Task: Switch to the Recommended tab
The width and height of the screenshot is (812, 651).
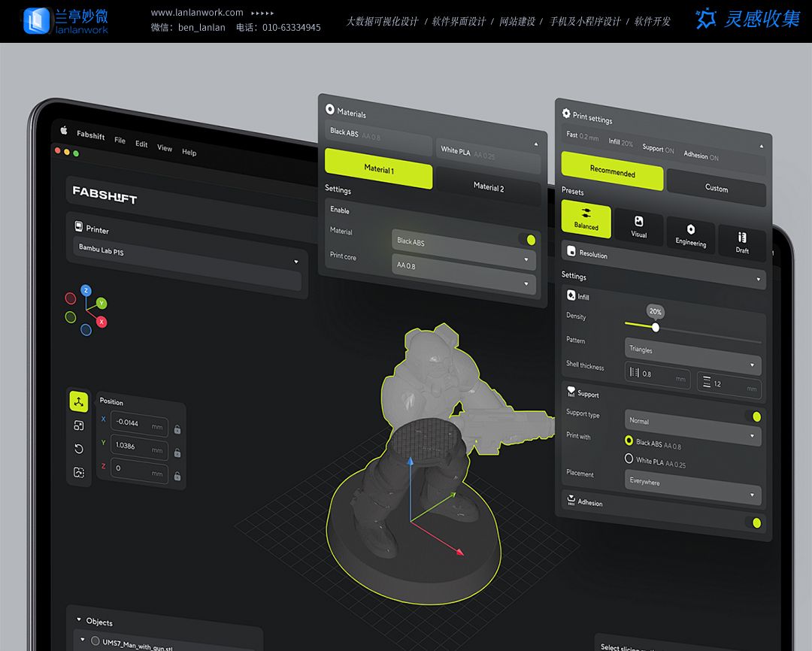Action: pyautogui.click(x=612, y=171)
